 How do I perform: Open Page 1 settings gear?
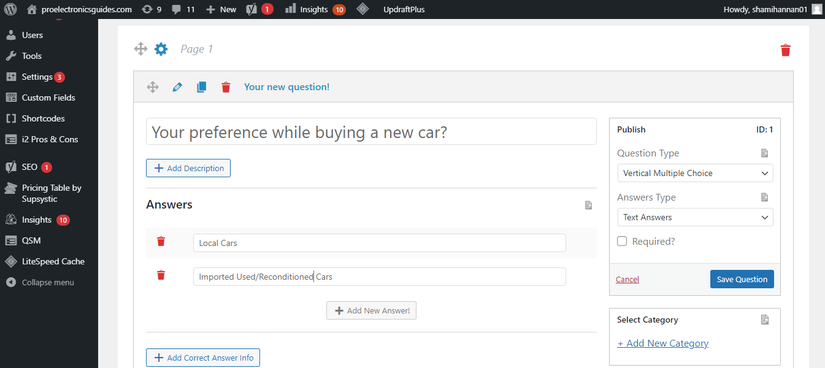tap(161, 49)
